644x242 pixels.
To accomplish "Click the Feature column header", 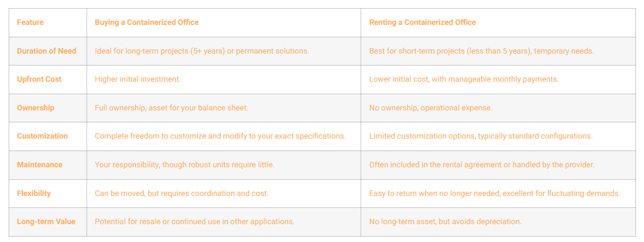I will [x=30, y=22].
